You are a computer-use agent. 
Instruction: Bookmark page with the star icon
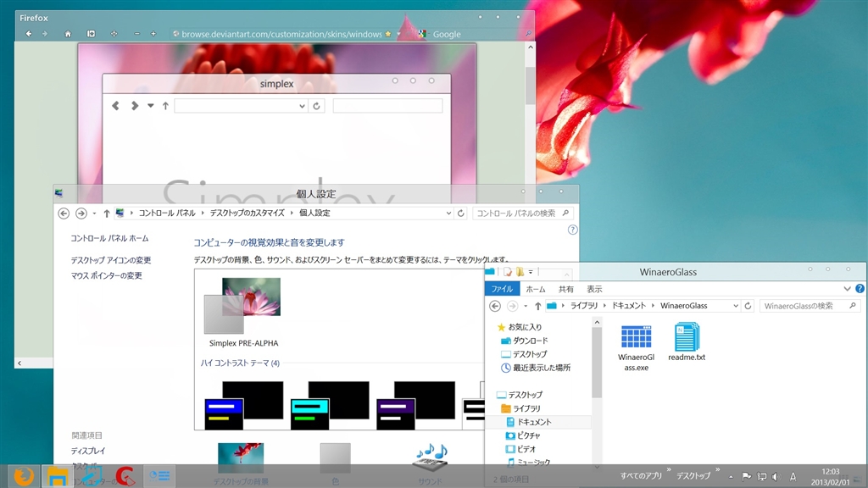388,34
